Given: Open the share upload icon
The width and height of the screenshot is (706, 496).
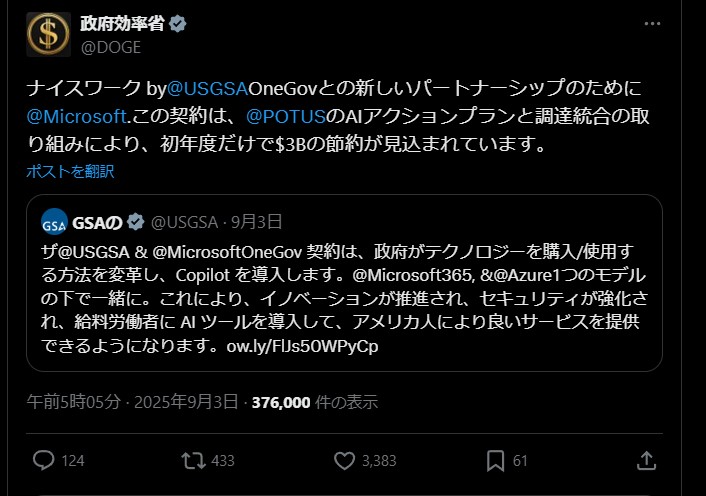Looking at the screenshot, I should click(646, 460).
